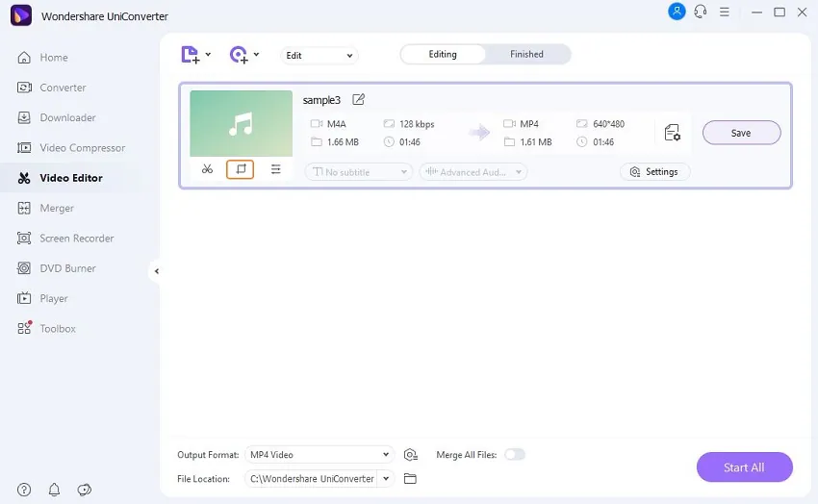Click output format settings gear icon
The height and width of the screenshot is (504, 818).
tap(411, 455)
